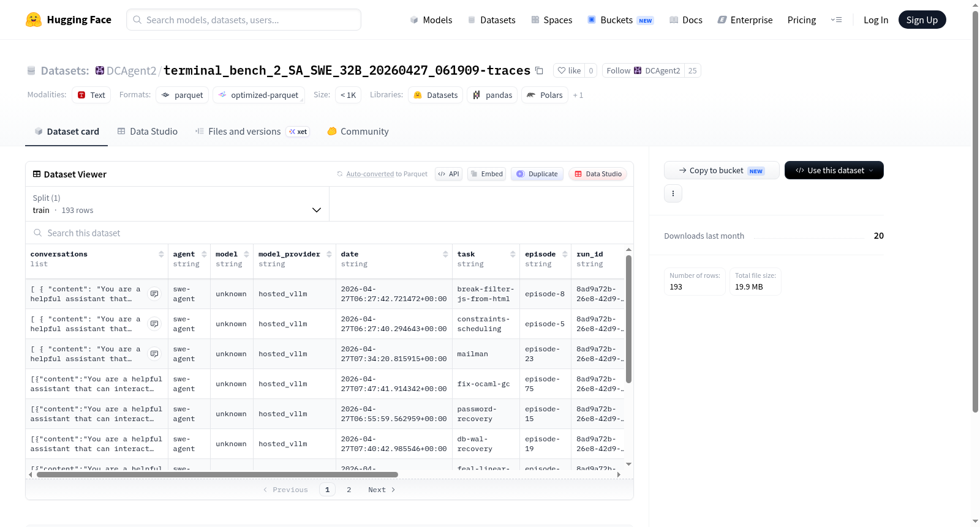Click the episode-8 cell
980x527 pixels.
tap(545, 294)
